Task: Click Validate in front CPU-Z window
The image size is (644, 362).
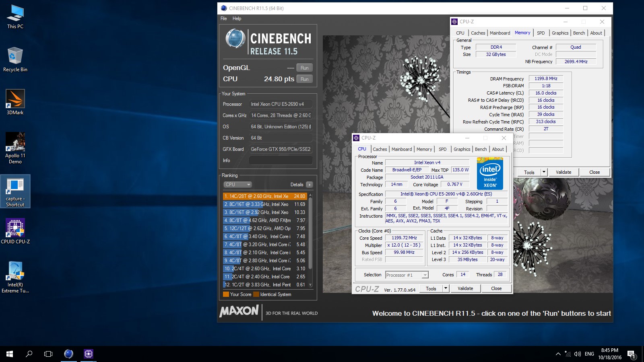Action: (465, 289)
